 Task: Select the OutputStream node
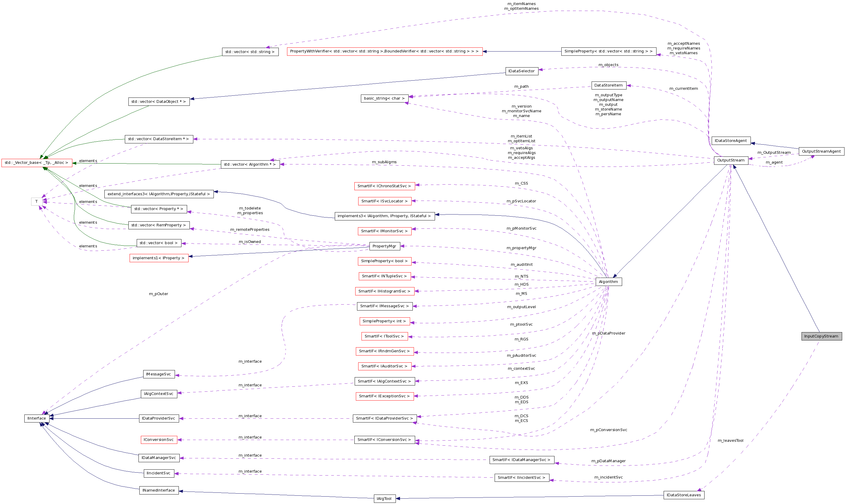pyautogui.click(x=731, y=160)
